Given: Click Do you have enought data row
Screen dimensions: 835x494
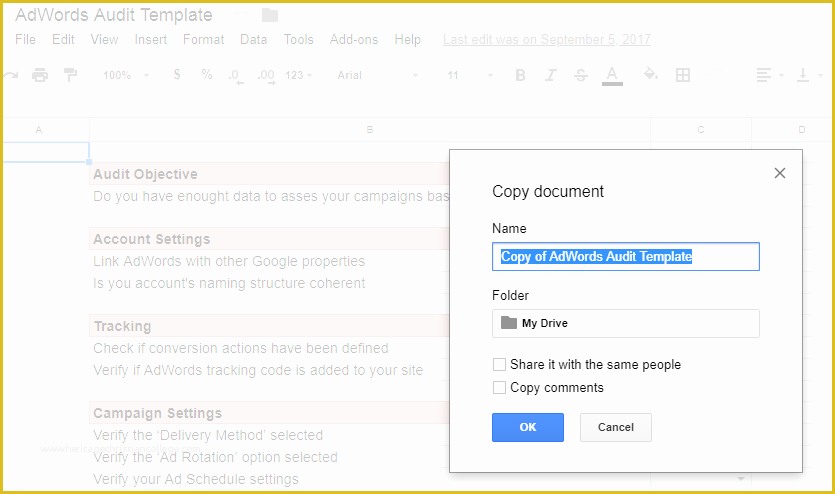Looking at the screenshot, I should 269,196.
